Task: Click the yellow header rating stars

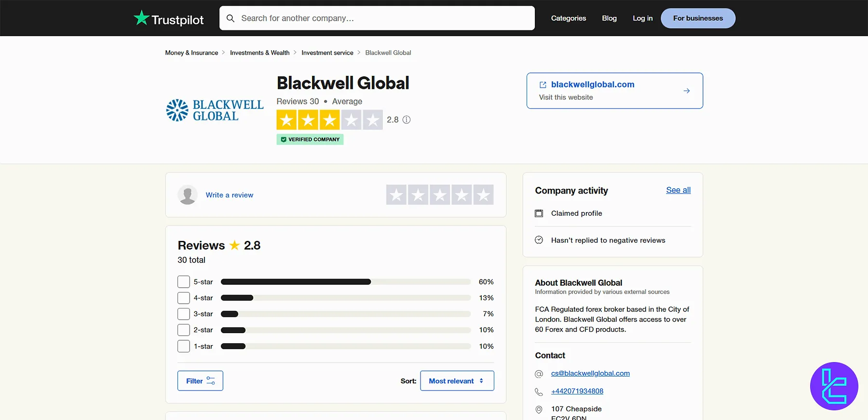Action: pos(329,120)
